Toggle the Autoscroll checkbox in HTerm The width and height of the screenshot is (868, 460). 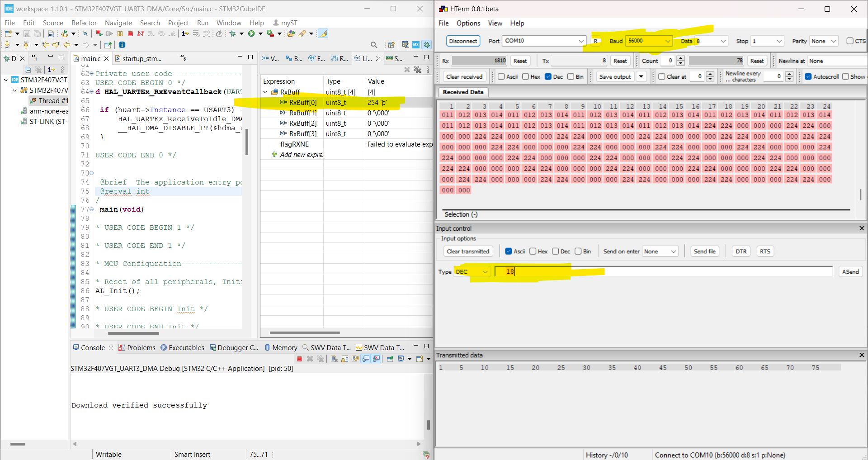point(809,76)
